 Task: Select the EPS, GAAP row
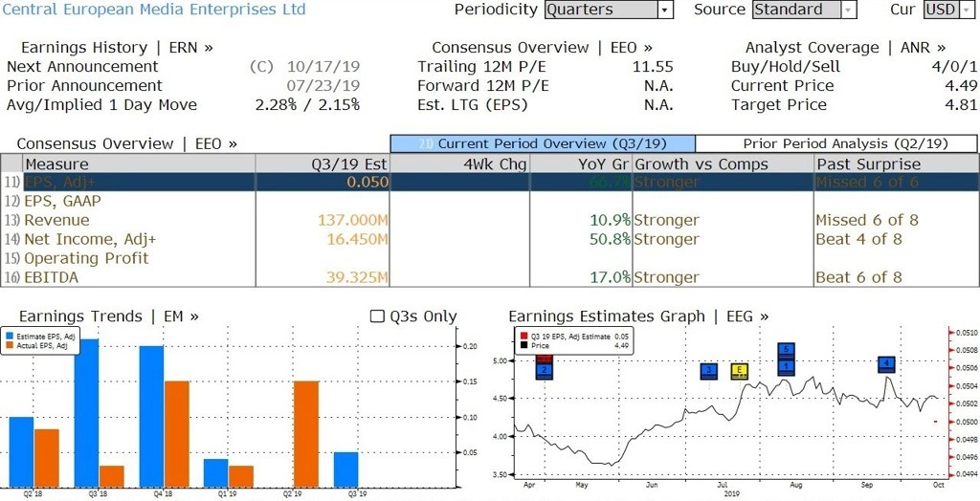(489, 201)
